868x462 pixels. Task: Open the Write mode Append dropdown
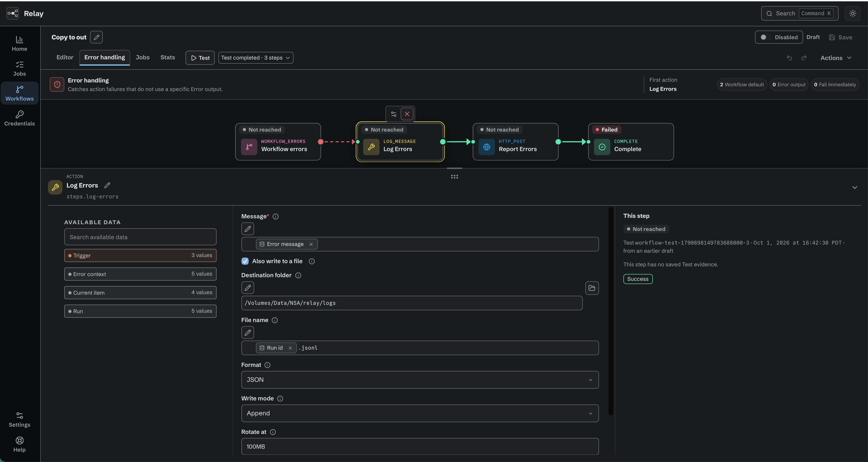[x=420, y=413]
